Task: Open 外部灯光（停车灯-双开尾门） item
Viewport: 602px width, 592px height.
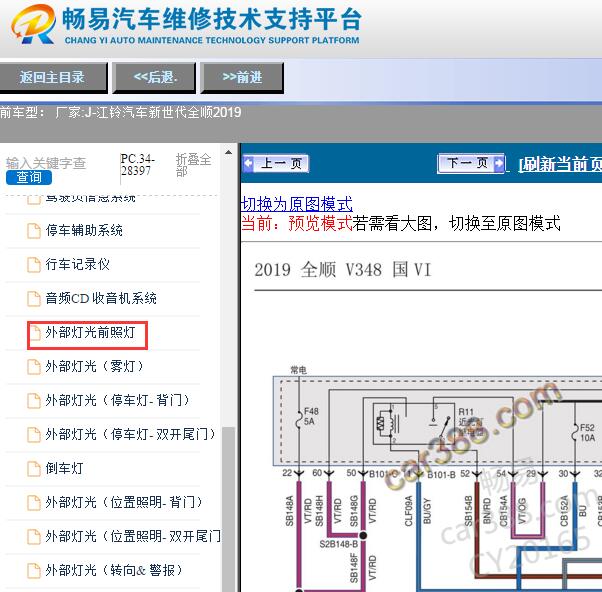Action: [x=131, y=434]
